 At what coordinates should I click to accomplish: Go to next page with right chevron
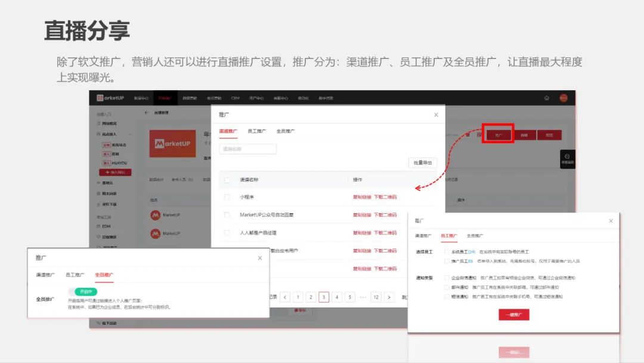[x=389, y=297]
